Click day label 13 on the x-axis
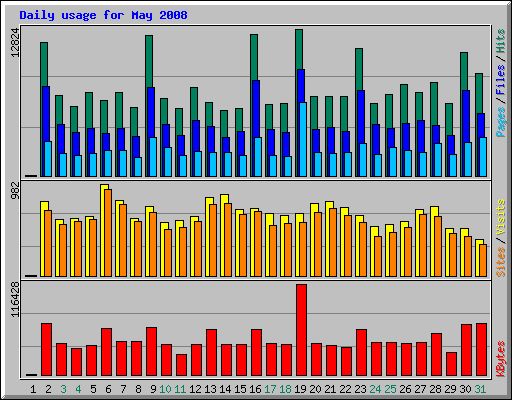Image resolution: width=512 pixels, height=400 pixels. (210, 389)
